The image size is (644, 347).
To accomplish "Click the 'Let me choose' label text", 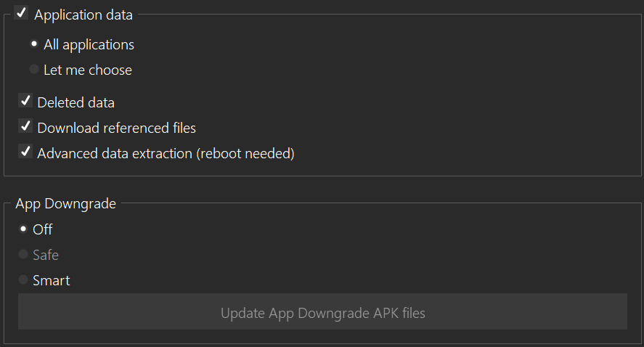I will pyautogui.click(x=88, y=70).
